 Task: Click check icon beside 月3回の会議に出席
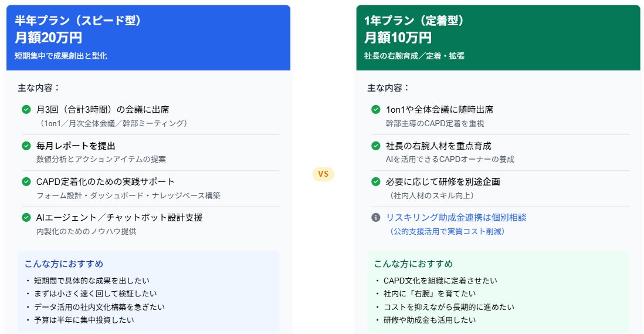coord(26,109)
